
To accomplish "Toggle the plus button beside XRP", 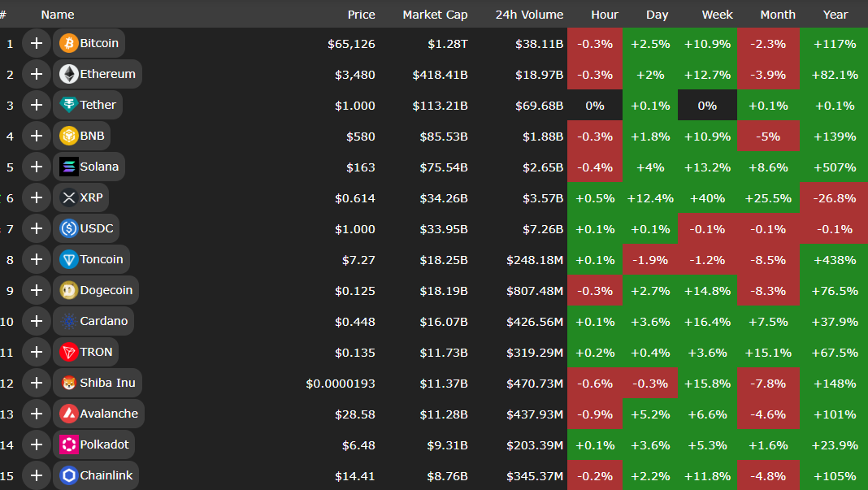I will 36,197.
